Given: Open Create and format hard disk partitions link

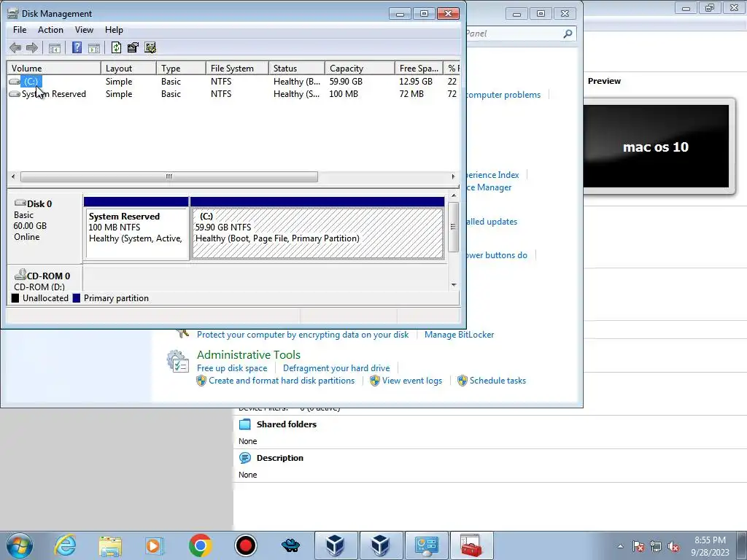Looking at the screenshot, I should coord(282,381).
